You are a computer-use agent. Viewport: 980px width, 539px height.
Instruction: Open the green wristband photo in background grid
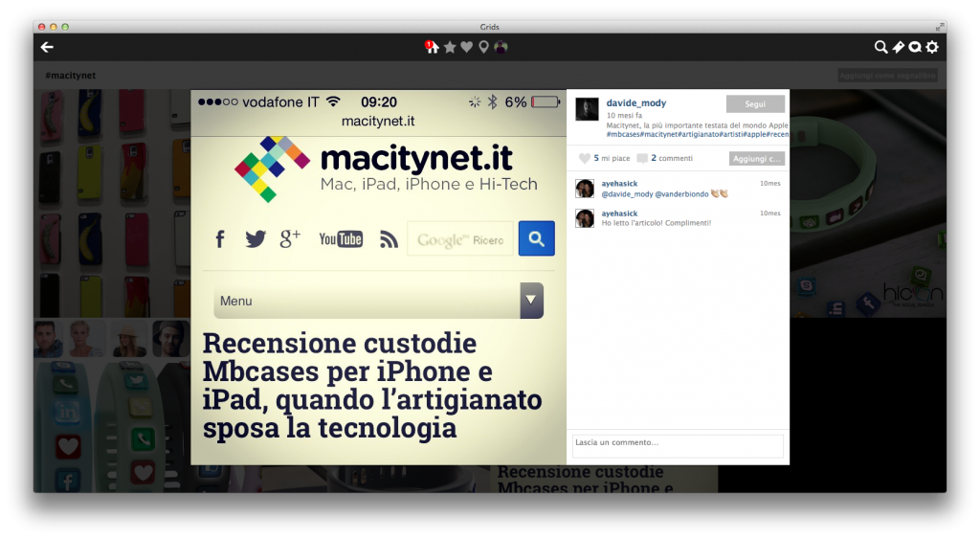pos(867,203)
